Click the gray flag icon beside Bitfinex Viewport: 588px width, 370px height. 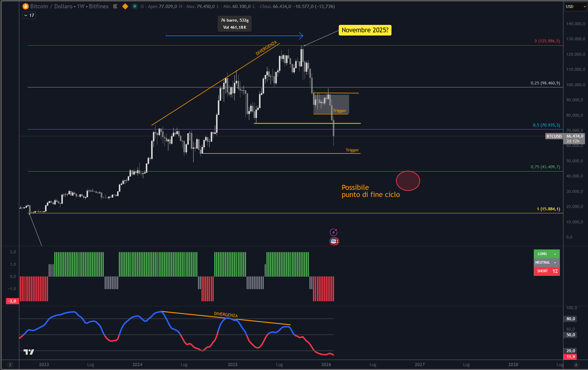(116, 7)
